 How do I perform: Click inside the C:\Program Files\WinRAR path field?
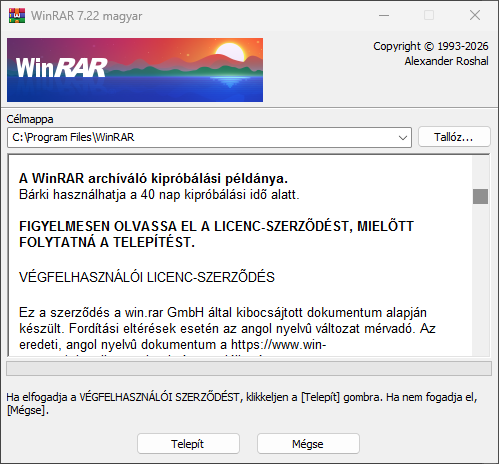pos(202,137)
